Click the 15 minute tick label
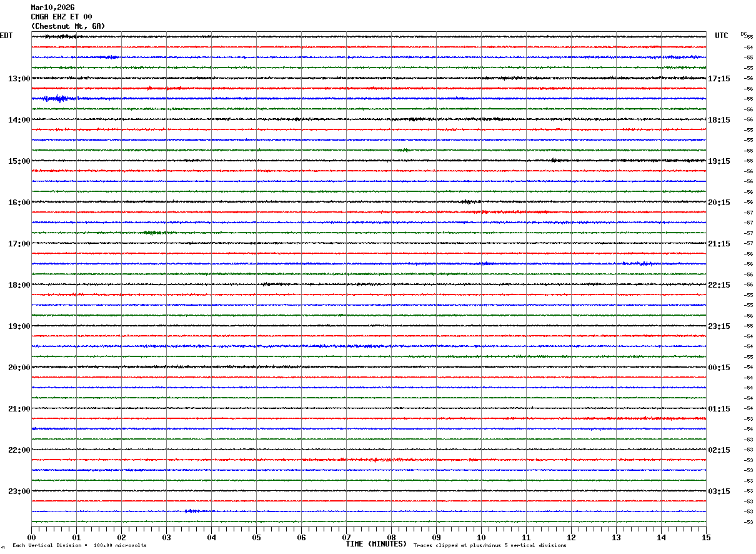Screen dimensions: 756x554 (706, 537)
